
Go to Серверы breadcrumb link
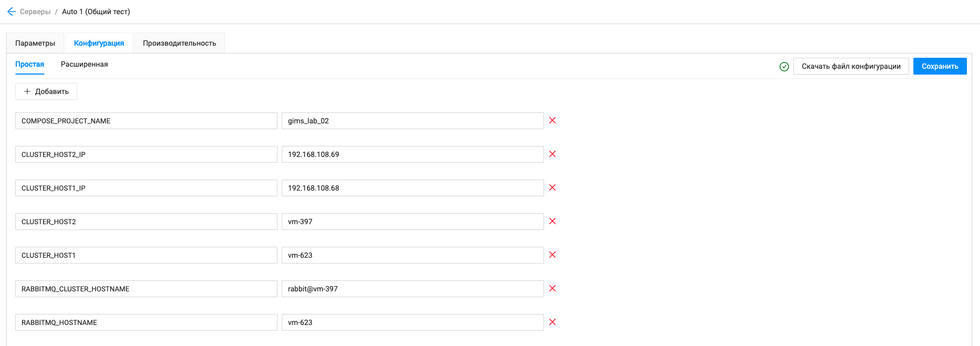click(x=35, y=12)
